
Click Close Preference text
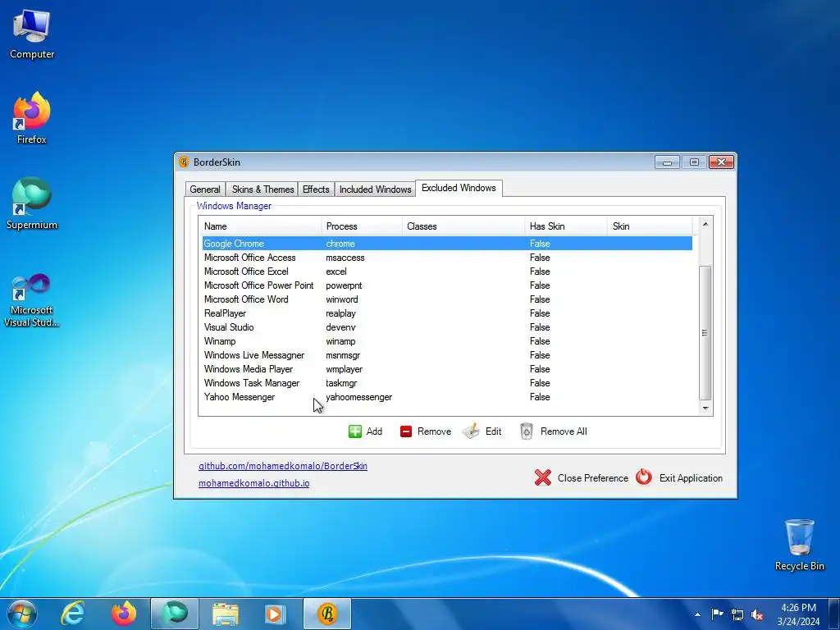tap(592, 478)
